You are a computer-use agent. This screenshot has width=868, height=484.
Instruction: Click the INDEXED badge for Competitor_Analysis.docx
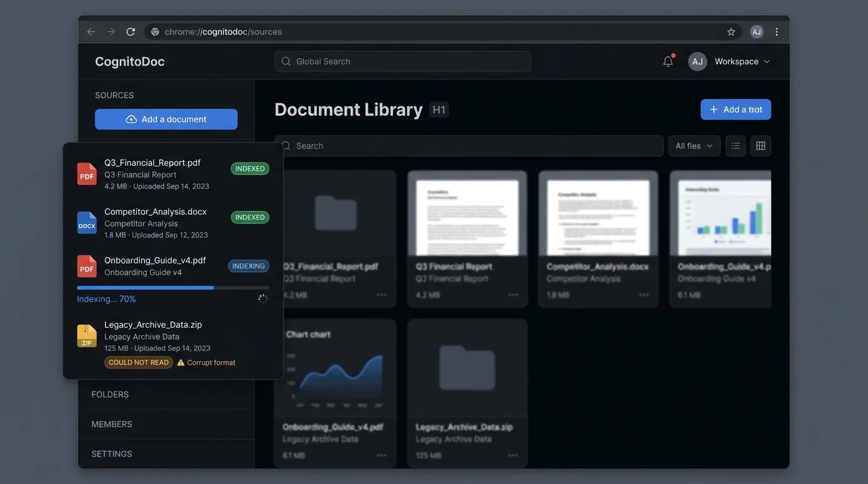[x=250, y=217]
